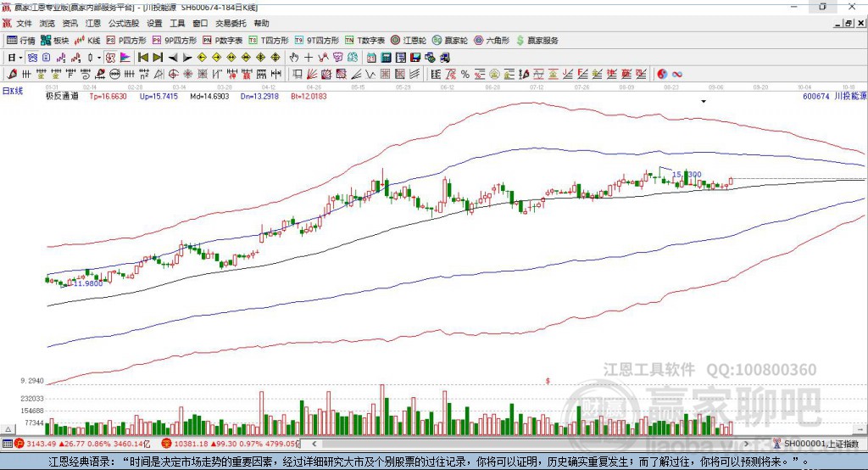Click the 600674 川投能源 stock label

(x=834, y=96)
